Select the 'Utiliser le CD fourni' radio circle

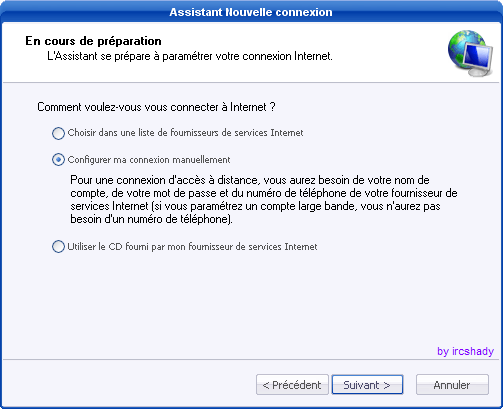point(58,247)
